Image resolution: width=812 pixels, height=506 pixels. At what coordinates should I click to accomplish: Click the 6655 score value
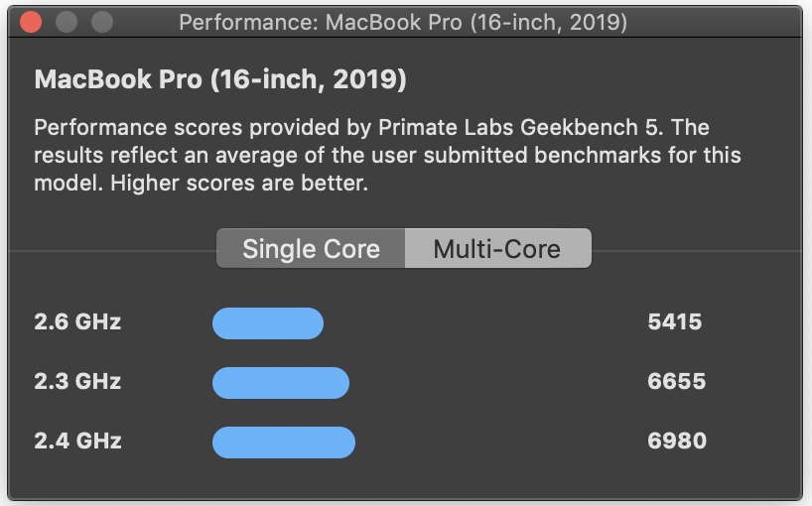click(676, 382)
